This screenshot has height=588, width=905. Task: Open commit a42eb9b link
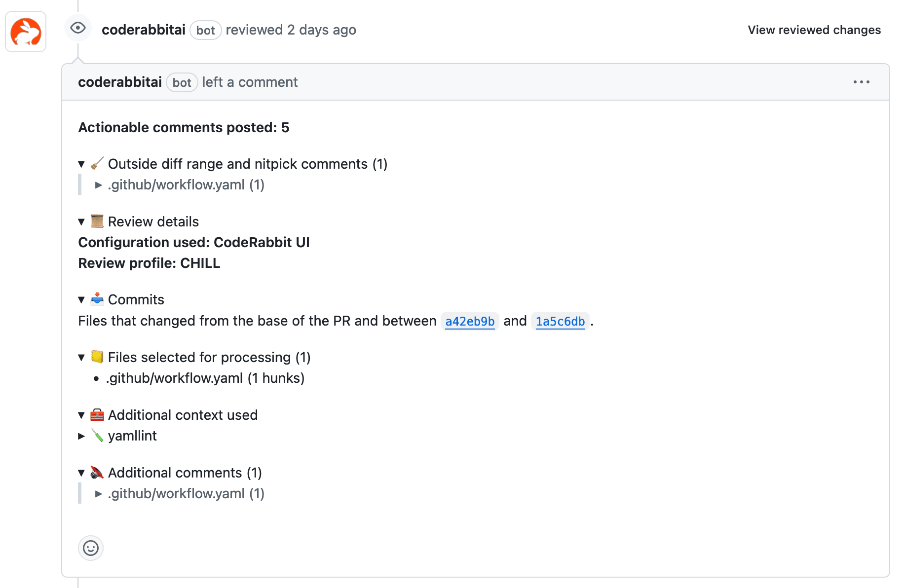[x=470, y=321]
